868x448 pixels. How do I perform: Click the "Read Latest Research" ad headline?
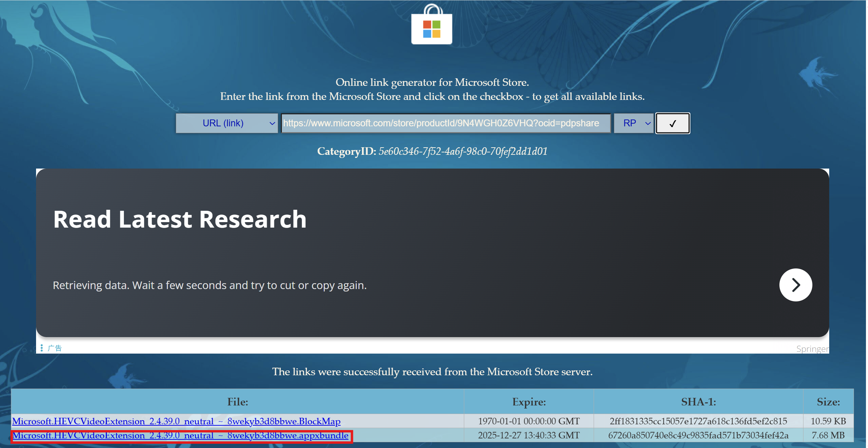(x=180, y=219)
